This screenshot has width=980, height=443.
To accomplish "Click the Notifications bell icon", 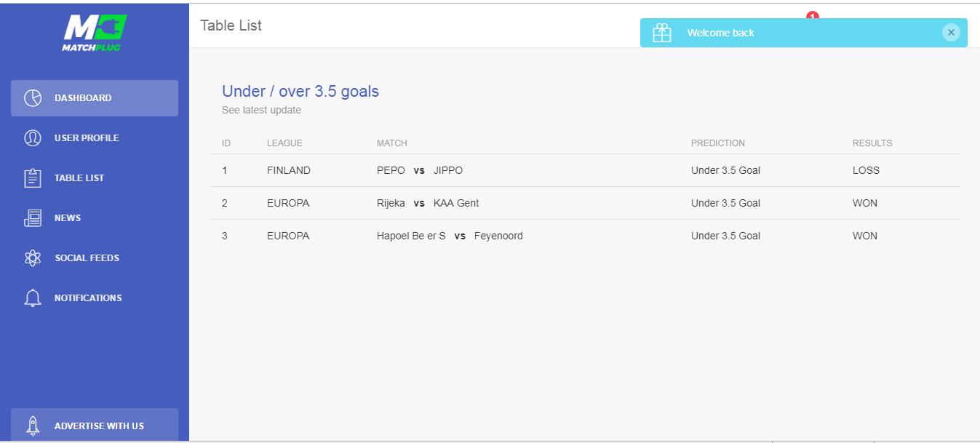I will tap(33, 298).
